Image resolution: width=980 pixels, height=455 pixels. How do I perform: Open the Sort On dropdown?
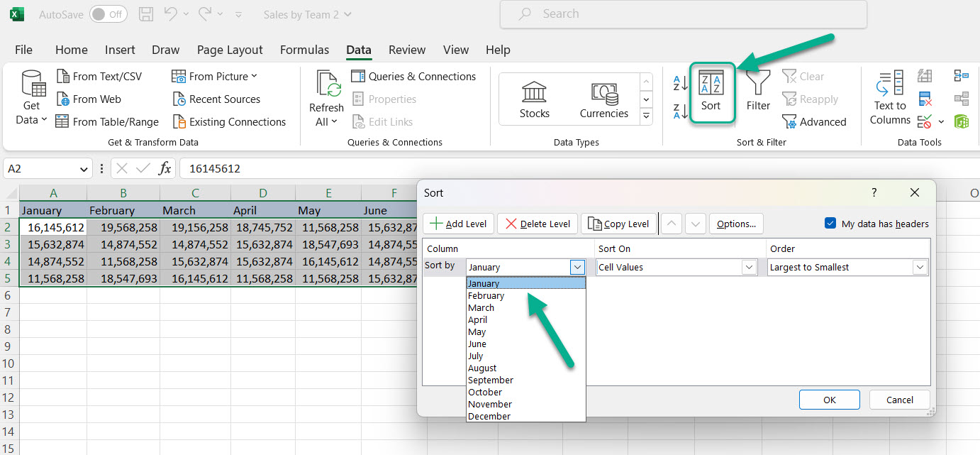(748, 268)
